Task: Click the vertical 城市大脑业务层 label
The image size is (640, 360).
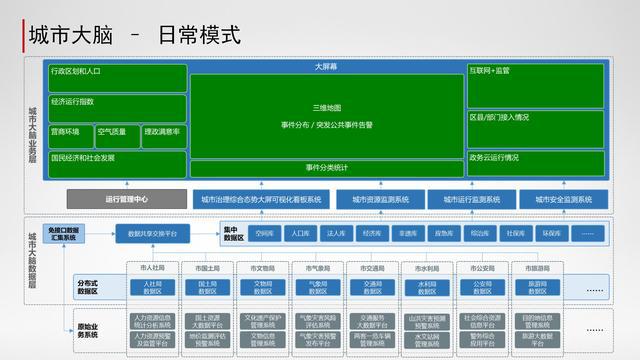Action: 32,135
